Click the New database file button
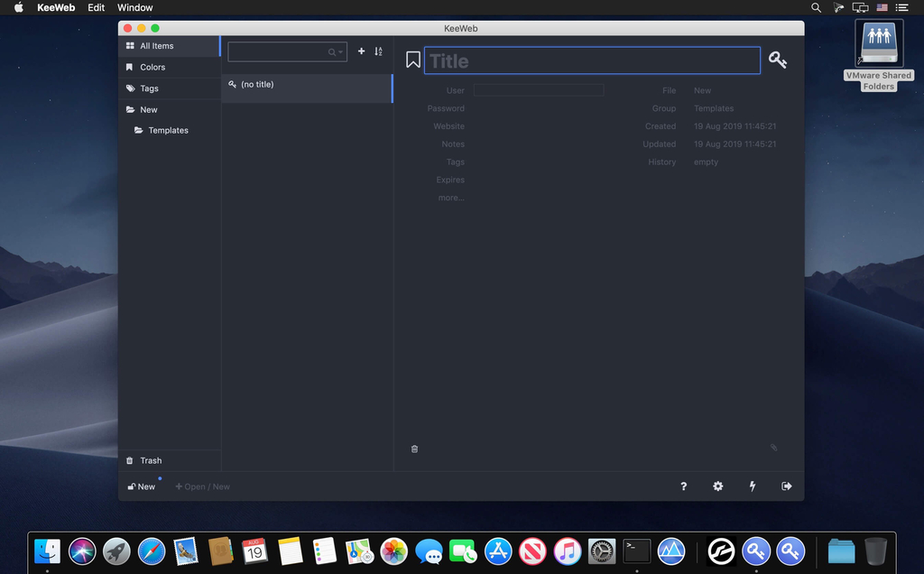924x574 pixels. [x=141, y=486]
